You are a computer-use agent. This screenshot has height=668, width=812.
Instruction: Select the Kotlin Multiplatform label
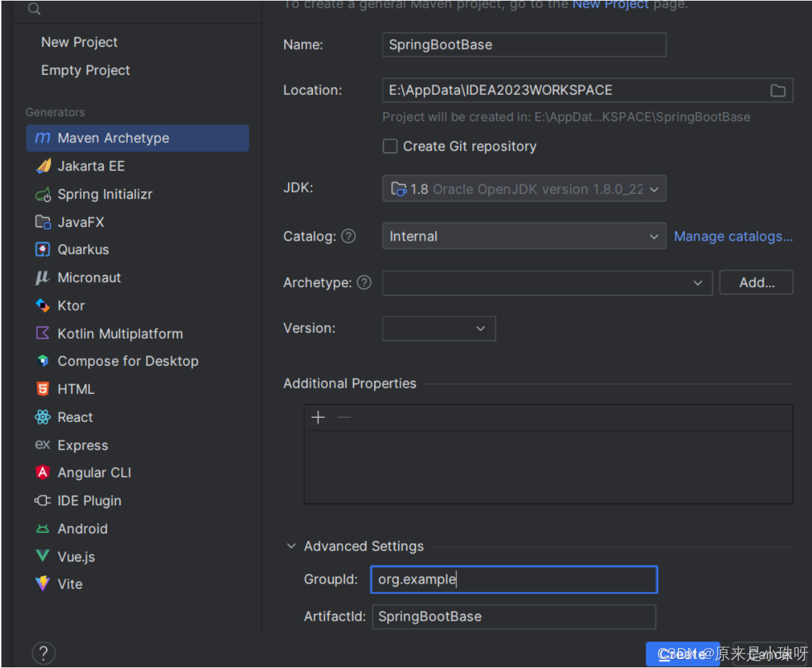(120, 334)
